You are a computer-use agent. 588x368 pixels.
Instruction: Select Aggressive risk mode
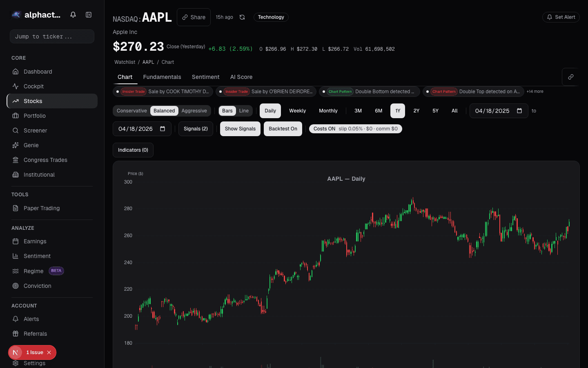point(194,111)
